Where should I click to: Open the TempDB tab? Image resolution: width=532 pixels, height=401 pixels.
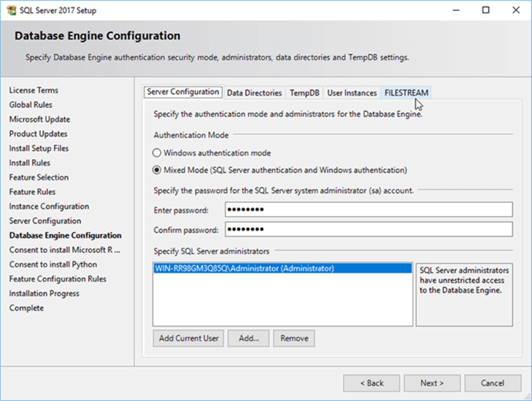[x=304, y=93]
